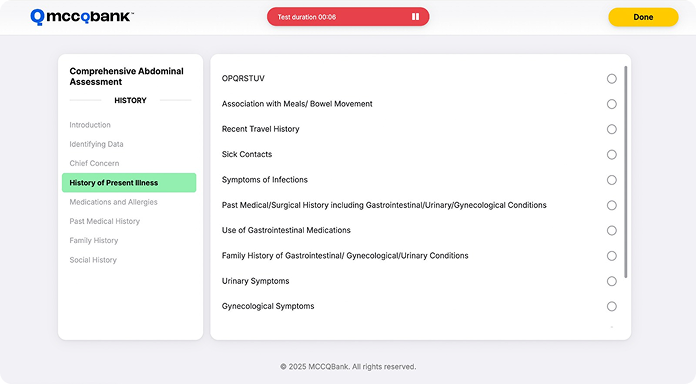Tick the Sick Contacts circle
Screen dimensions: 696x384
pos(612,154)
